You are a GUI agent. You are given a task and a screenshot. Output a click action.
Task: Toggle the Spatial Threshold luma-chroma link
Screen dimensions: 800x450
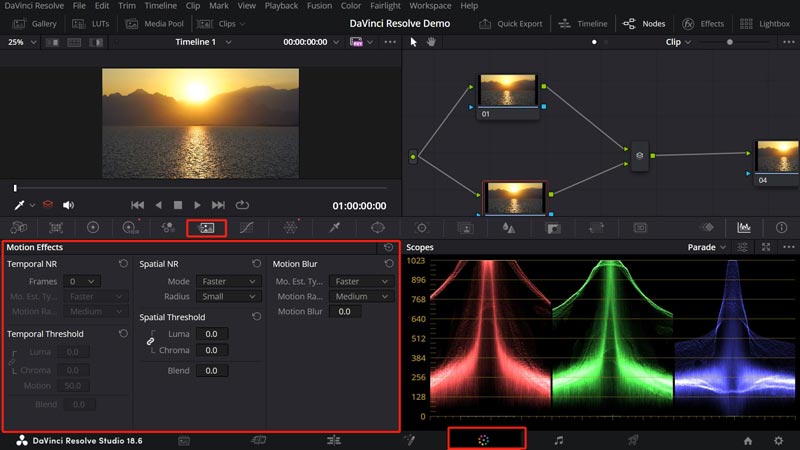151,341
